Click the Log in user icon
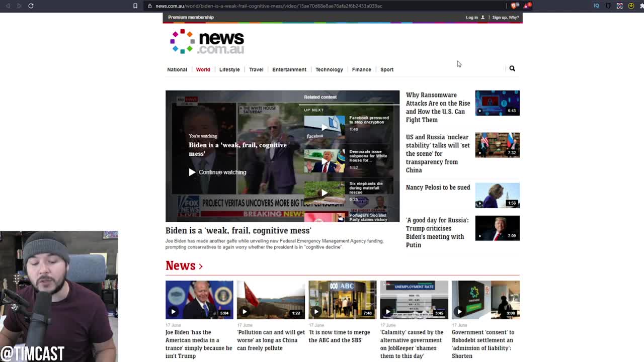Image resolution: width=644 pixels, height=362 pixels. [x=482, y=17]
